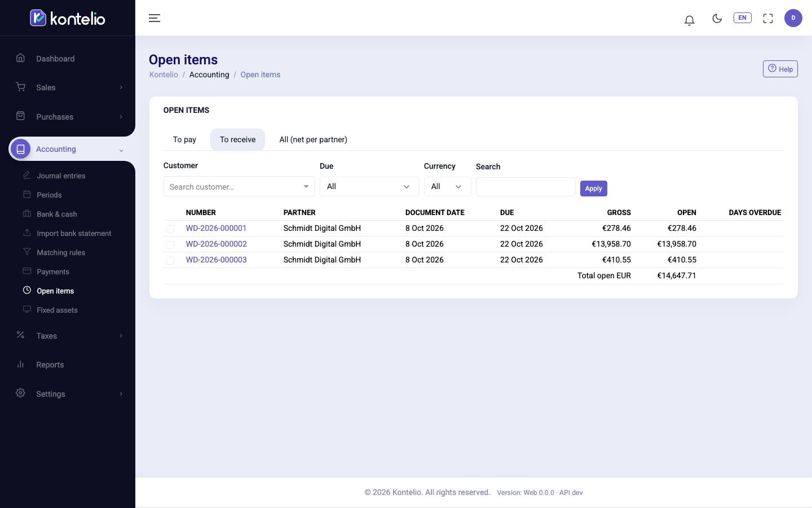Click the Purchases bag icon

coord(21,116)
